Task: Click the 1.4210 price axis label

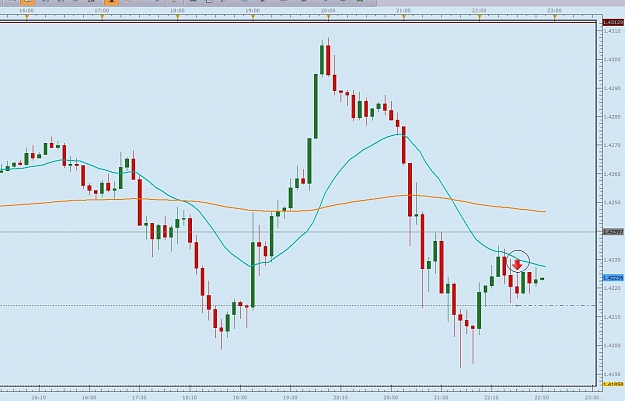Action: [x=612, y=317]
